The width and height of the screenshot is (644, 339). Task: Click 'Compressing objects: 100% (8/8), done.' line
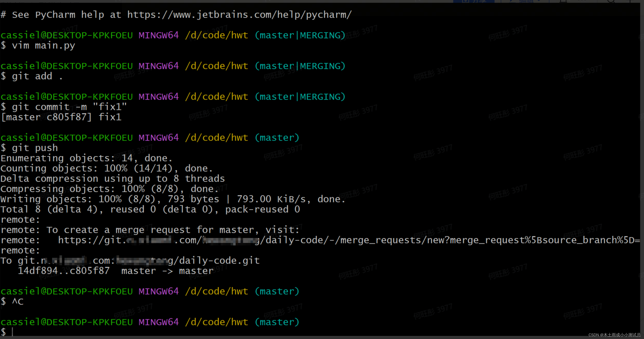[110, 189]
